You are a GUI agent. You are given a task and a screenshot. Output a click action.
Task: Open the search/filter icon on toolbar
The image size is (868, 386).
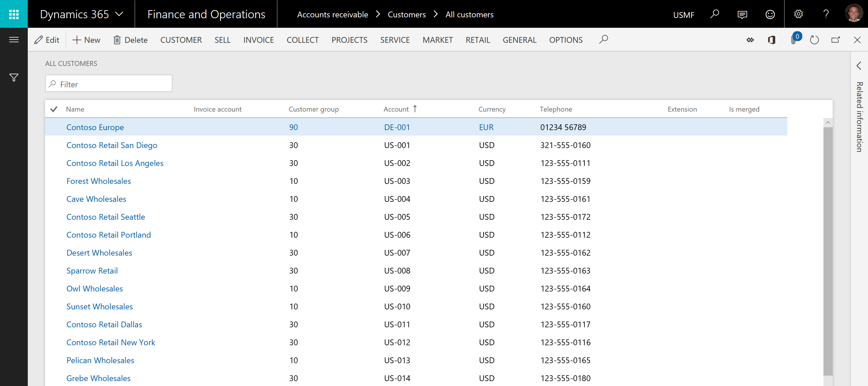click(604, 39)
